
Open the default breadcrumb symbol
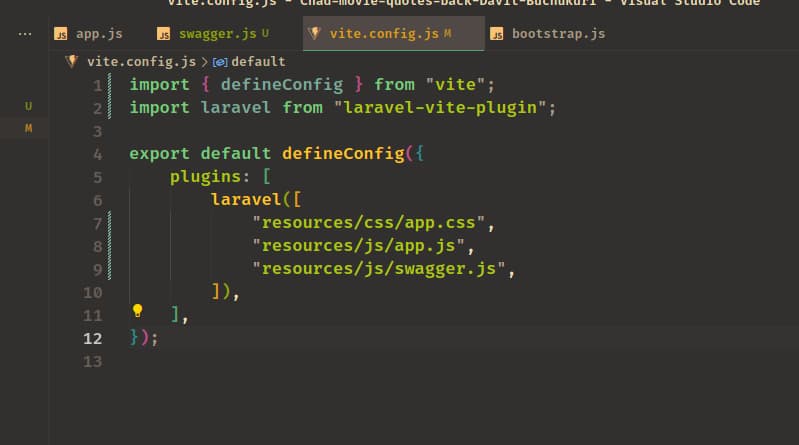pos(258,62)
